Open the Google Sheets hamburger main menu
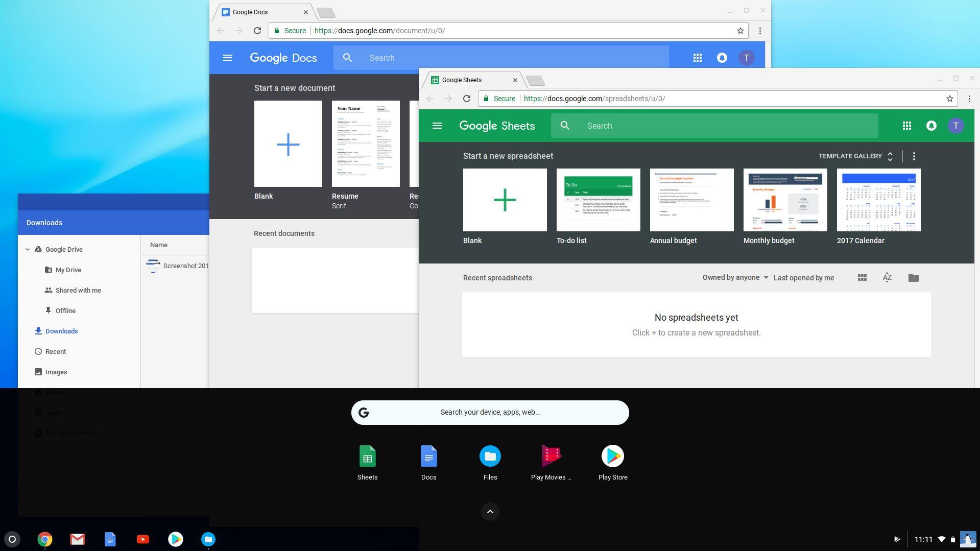980x551 pixels. (437, 126)
